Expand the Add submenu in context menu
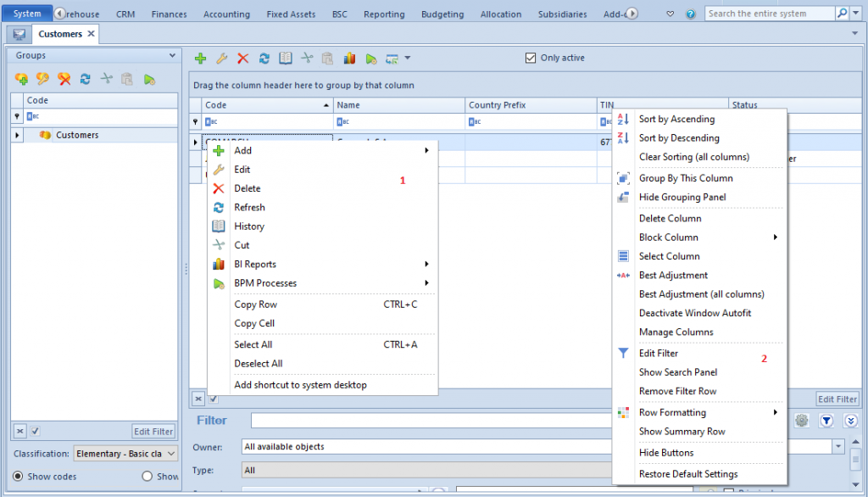 click(426, 150)
